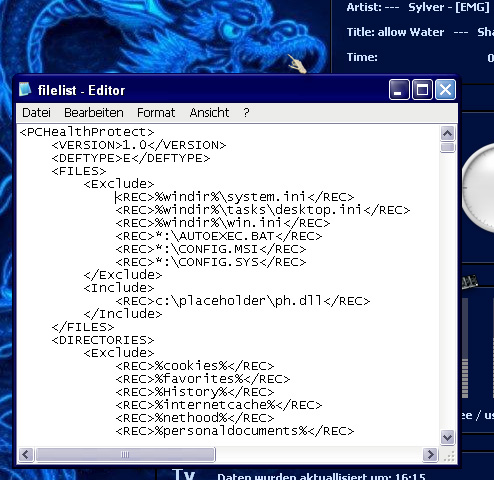The height and width of the screenshot is (480, 494).
Task: Click the horizontal scrollbar thumb
Action: coord(125,454)
